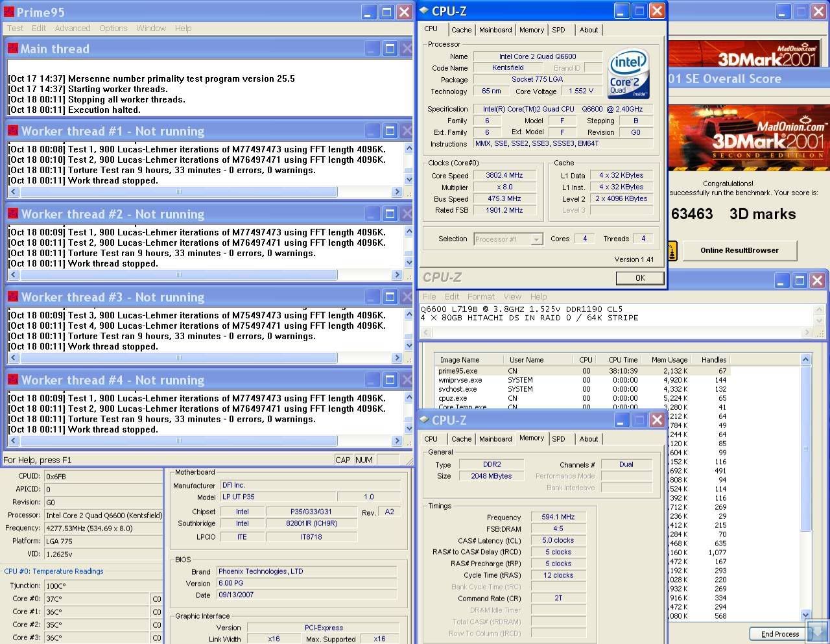Open the Advanced menu in Prime95
830x644 pixels.
(x=73, y=29)
